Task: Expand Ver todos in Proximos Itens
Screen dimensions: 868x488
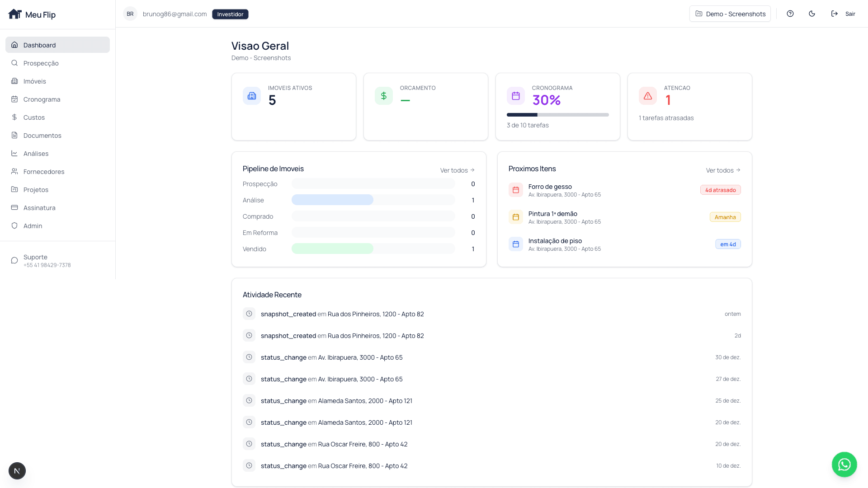Action: (x=722, y=170)
